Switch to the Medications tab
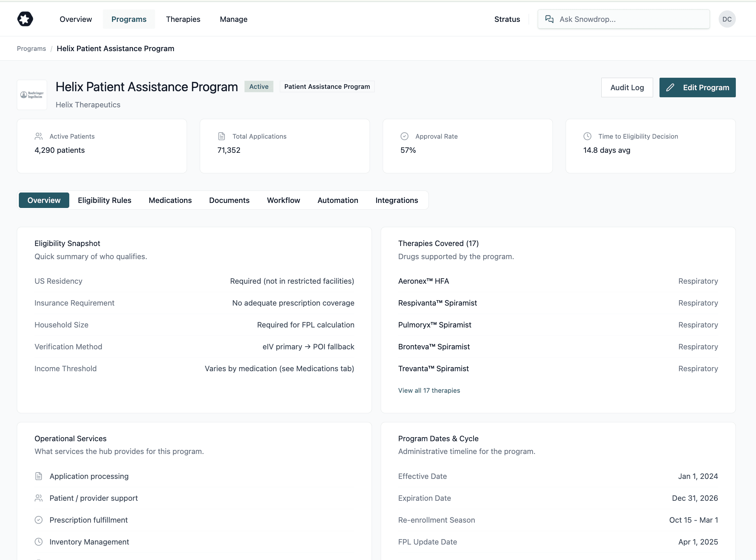Image resolution: width=756 pixels, height=560 pixels. pos(170,200)
